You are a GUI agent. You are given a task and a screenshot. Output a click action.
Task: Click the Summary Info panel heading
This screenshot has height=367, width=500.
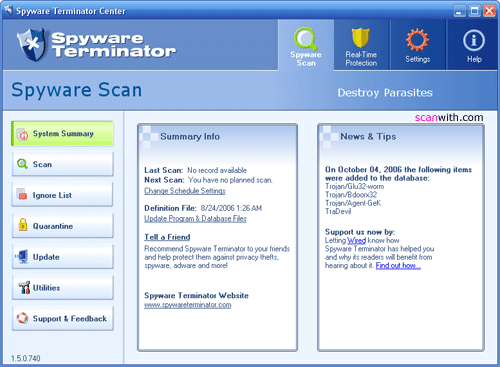coord(190,136)
